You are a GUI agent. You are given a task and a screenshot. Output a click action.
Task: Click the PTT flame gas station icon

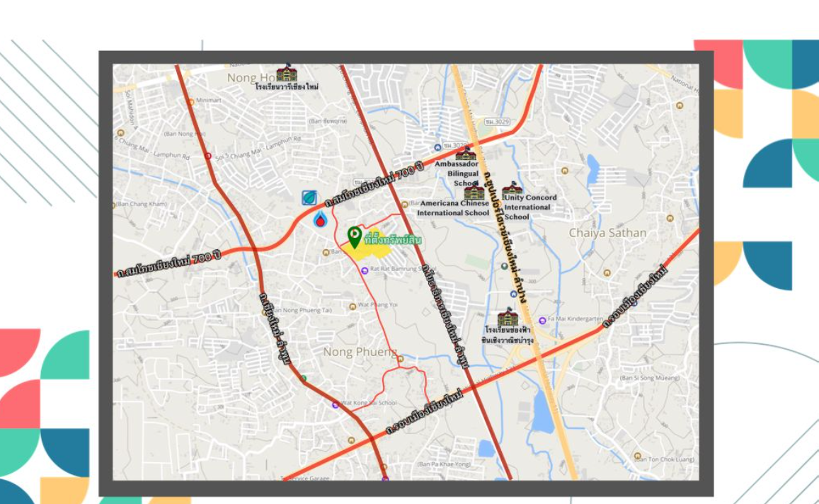click(x=320, y=219)
